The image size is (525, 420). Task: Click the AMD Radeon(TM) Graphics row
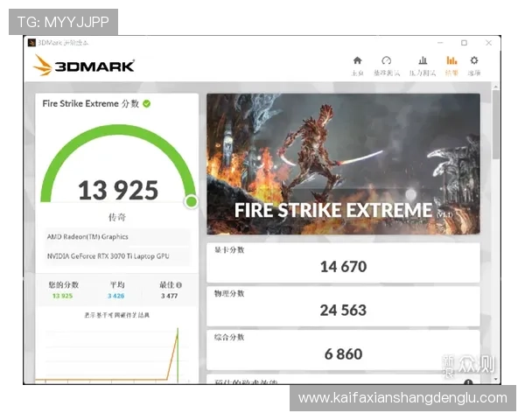pos(117,237)
